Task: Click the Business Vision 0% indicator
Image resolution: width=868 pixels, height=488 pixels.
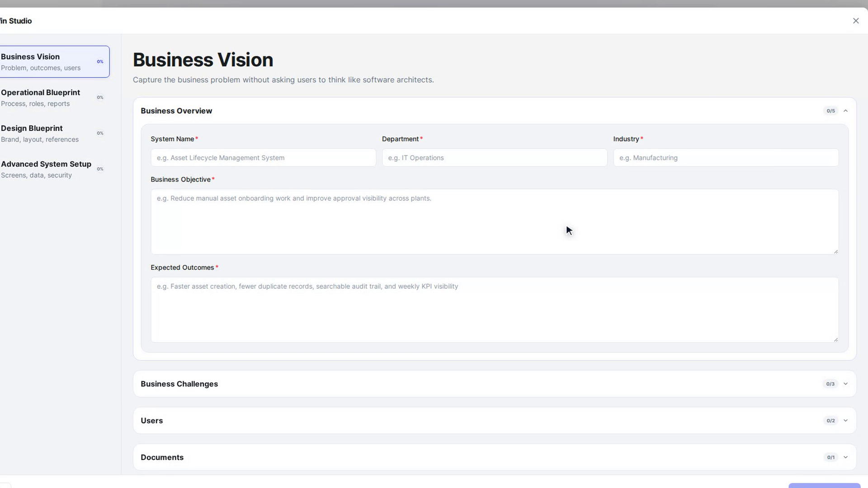Action: click(100, 61)
